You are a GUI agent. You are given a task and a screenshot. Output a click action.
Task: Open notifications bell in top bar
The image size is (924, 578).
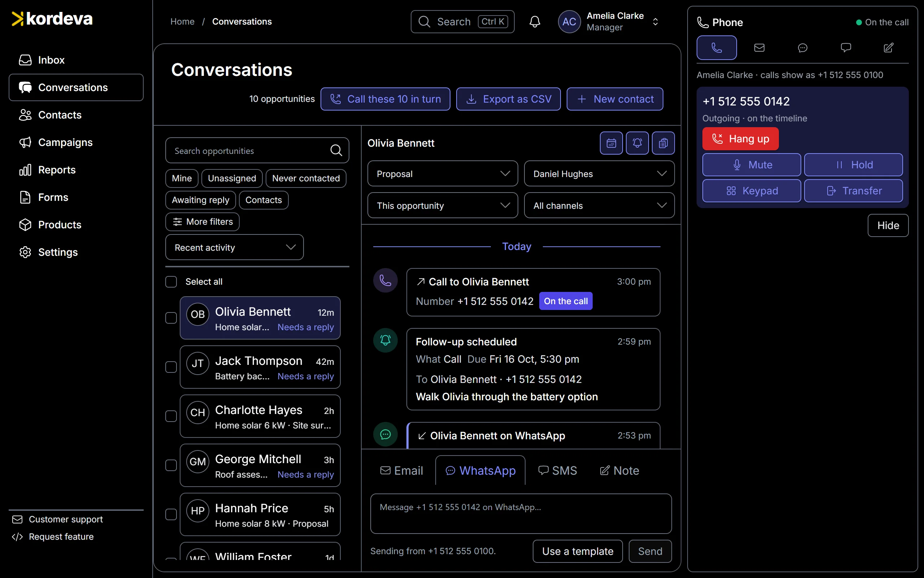(535, 22)
